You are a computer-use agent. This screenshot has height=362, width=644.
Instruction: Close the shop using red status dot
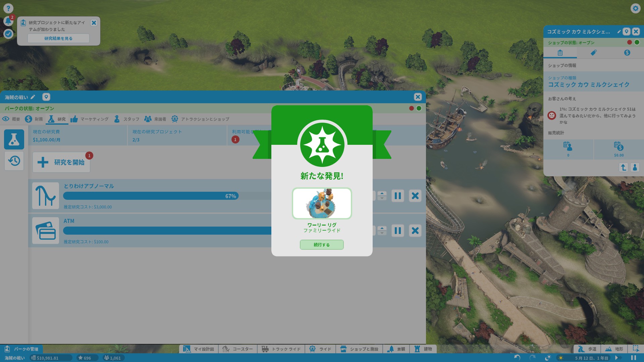pyautogui.click(x=630, y=42)
